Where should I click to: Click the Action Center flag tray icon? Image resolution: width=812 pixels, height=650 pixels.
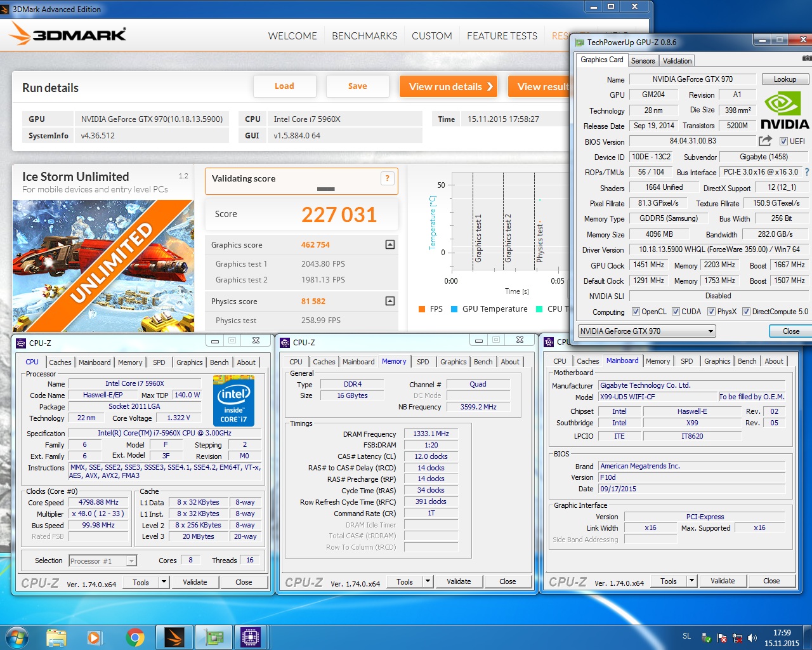coord(721,638)
